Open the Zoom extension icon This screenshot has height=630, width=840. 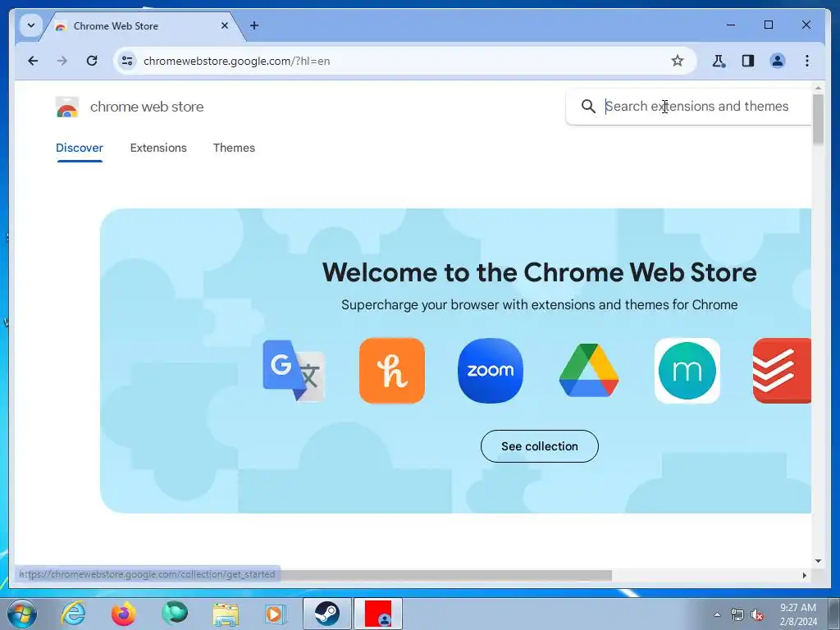[x=491, y=371]
